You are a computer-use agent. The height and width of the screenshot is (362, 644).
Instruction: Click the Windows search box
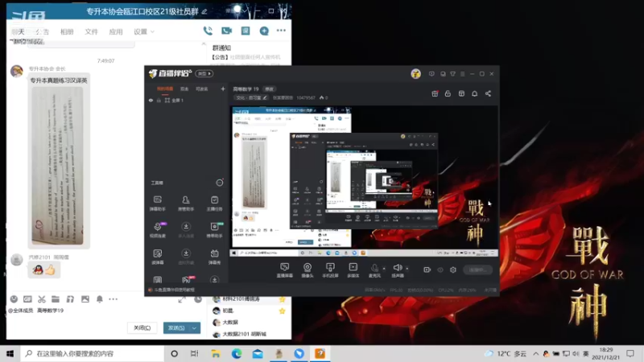coord(93,353)
